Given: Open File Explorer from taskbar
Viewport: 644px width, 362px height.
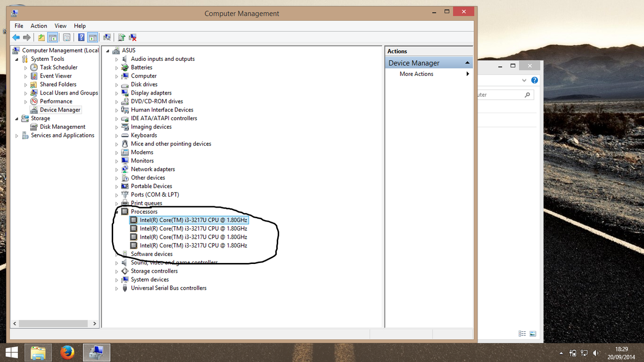Looking at the screenshot, I should (x=38, y=352).
